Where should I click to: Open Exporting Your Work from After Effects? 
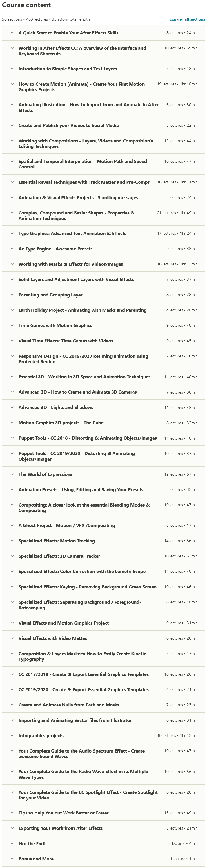coord(60,828)
